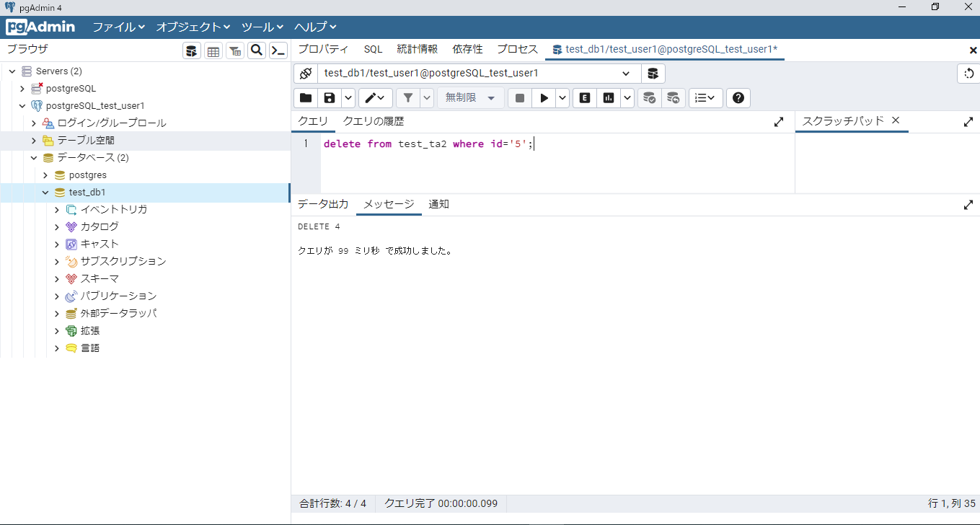The image size is (980, 525).
Task: Switch to the Dependencies (依存性) tab
Action: (x=468, y=49)
